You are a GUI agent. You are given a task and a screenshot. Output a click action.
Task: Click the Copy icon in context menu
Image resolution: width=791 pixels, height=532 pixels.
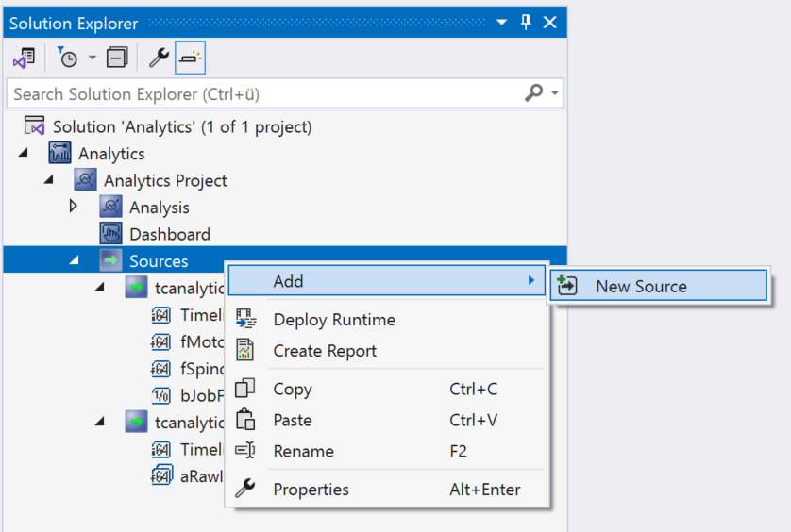pyautogui.click(x=245, y=389)
